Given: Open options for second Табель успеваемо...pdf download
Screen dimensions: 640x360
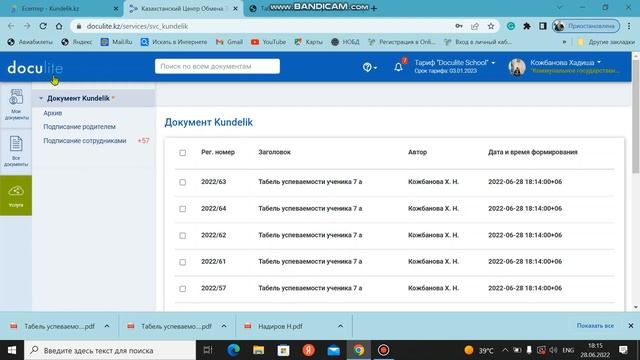Looking at the screenshot, I should click(224, 326).
